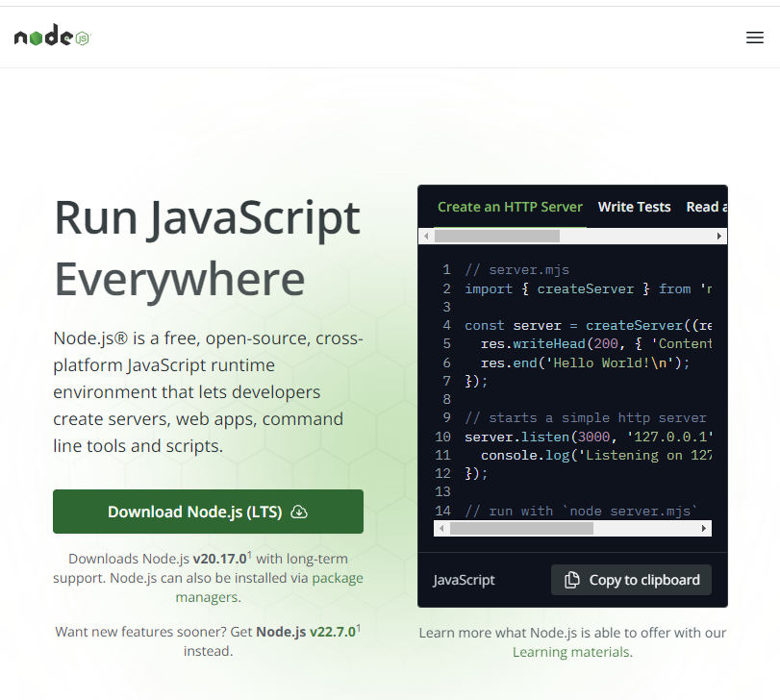Screen dimensions: 780x700
Task: Click the download cloud icon
Action: [x=299, y=512]
